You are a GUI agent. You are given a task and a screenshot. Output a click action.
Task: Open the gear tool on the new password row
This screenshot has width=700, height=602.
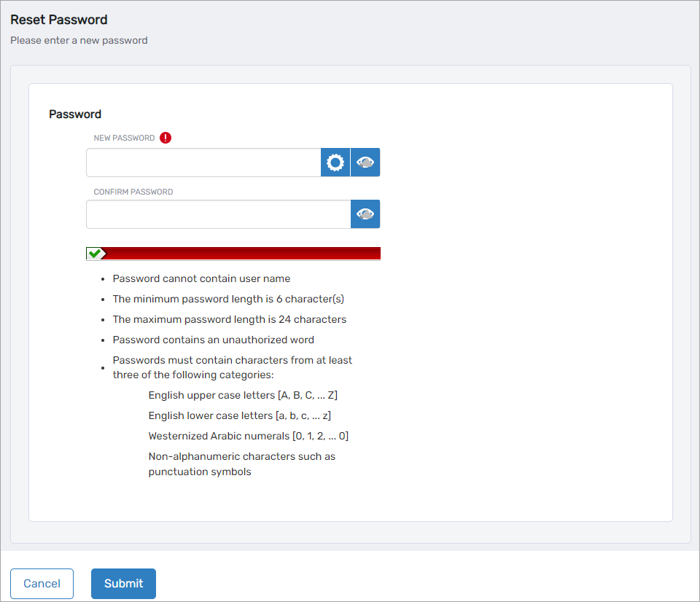(x=335, y=162)
